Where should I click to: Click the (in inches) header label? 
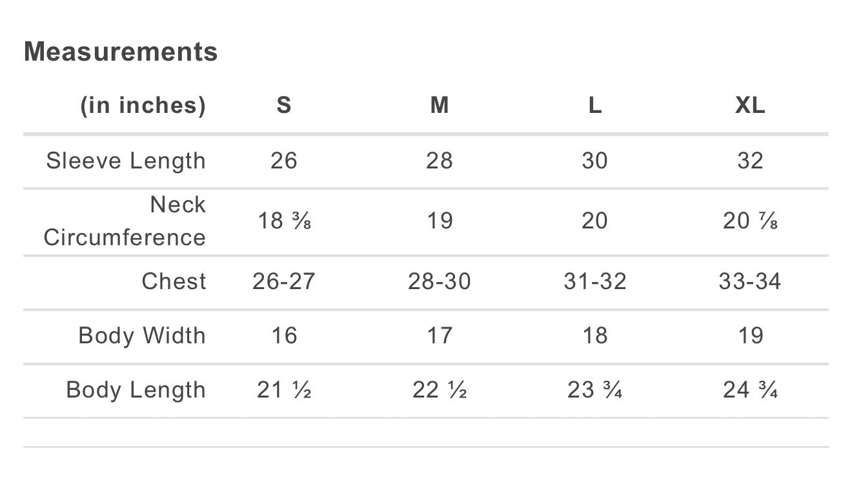click(143, 105)
